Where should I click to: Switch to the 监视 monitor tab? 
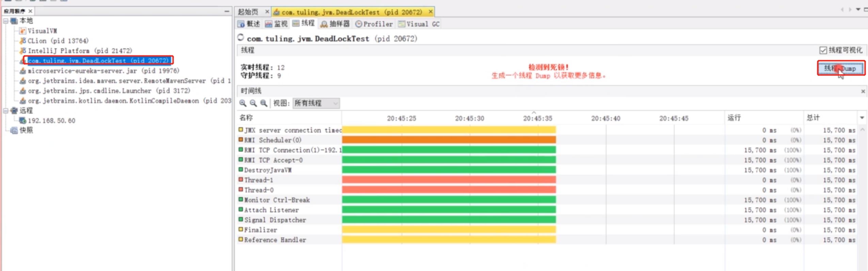pyautogui.click(x=276, y=24)
